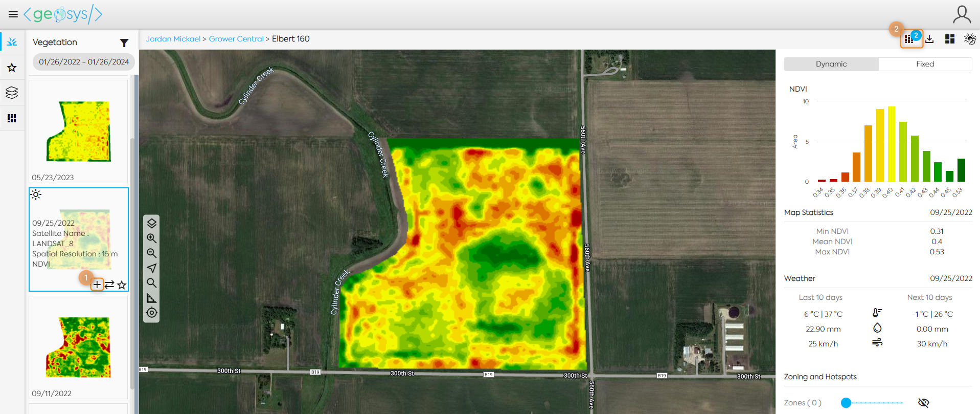
Task: Click plus icon to add 09/25/2022 image to comparison
Action: pos(97,285)
